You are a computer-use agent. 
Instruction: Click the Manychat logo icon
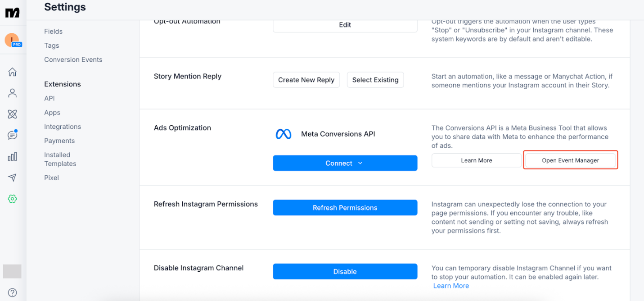pyautogui.click(x=13, y=13)
